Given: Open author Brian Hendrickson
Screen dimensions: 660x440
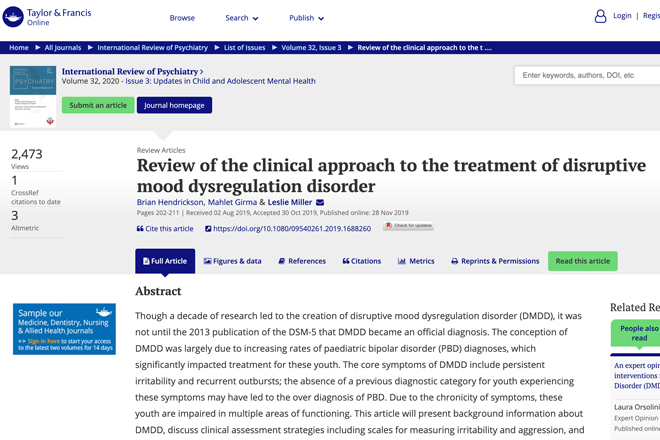Looking at the screenshot, I should tap(170, 202).
